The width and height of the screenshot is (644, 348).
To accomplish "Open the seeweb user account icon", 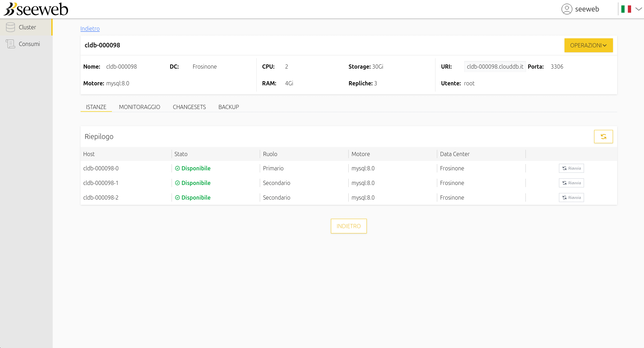I will [567, 9].
